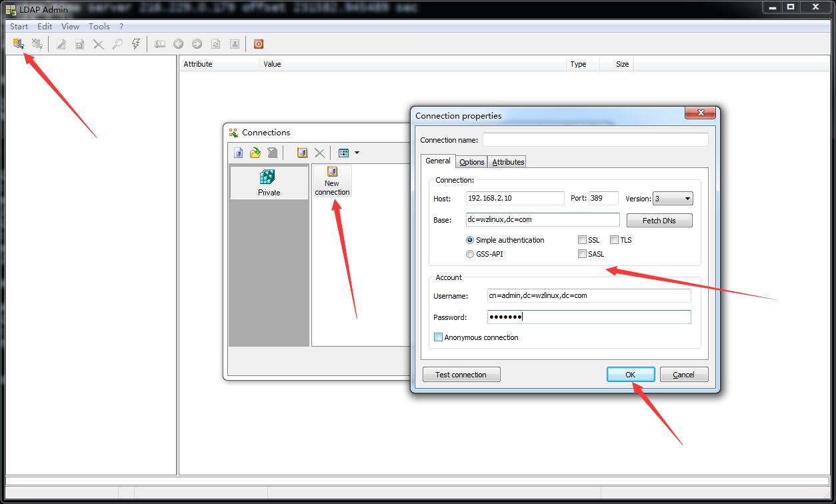Click the View style grid icon

344,153
